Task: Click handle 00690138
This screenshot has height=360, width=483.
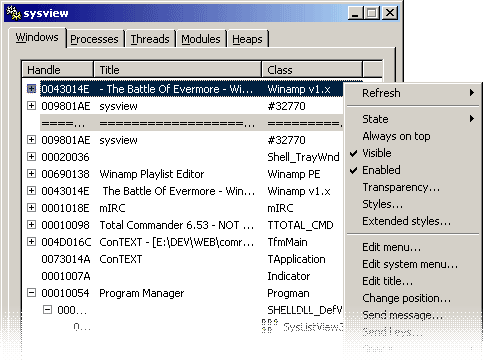Action: tap(65, 174)
